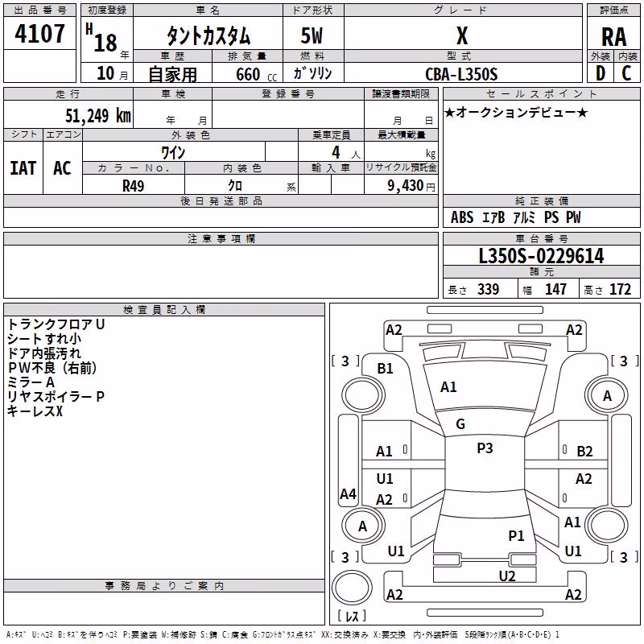Click the fuel type ガソリン

tap(312, 73)
